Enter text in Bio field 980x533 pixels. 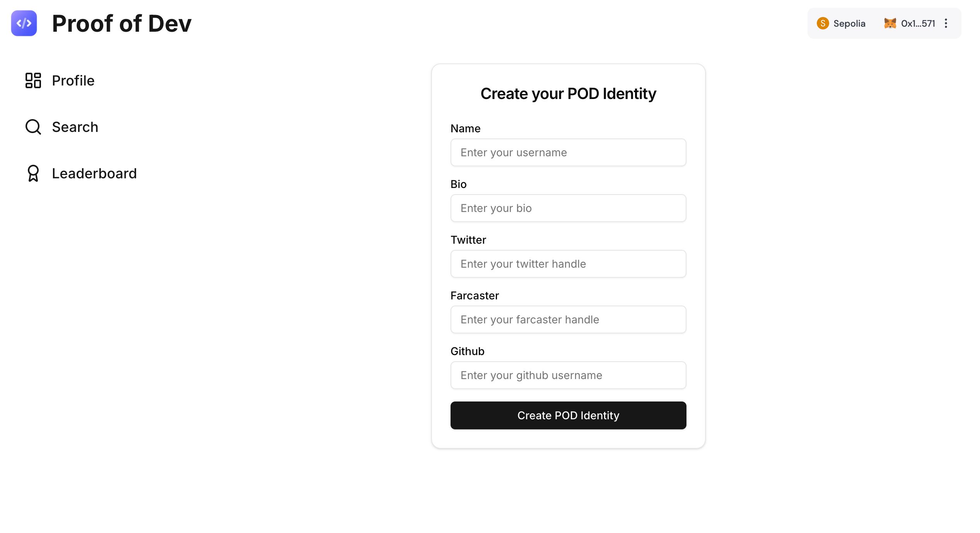click(x=567, y=207)
